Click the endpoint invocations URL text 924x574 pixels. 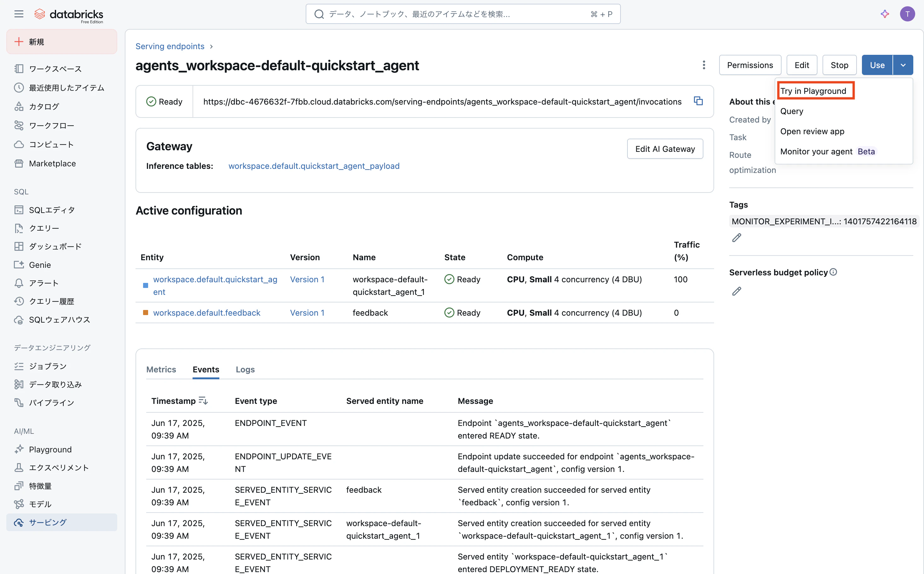coord(442,101)
